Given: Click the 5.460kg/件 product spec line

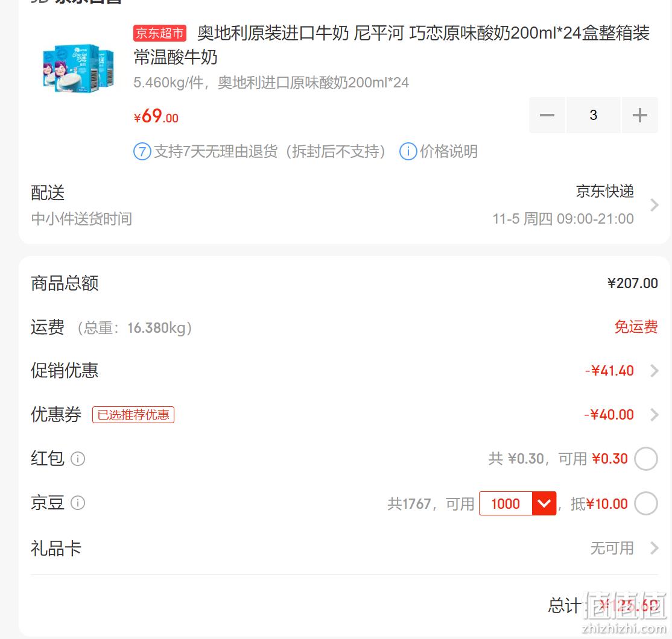Looking at the screenshot, I should pyautogui.click(x=271, y=82).
